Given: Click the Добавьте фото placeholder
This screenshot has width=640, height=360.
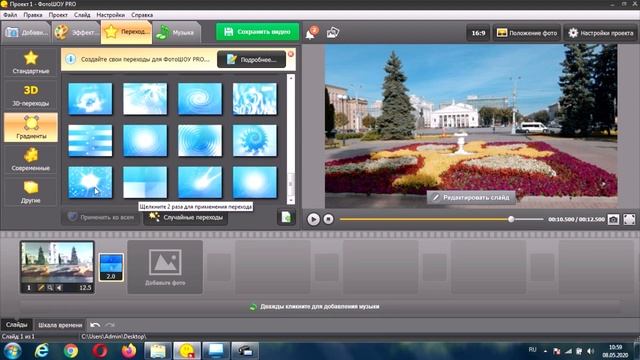Looking at the screenshot, I should 165,267.
